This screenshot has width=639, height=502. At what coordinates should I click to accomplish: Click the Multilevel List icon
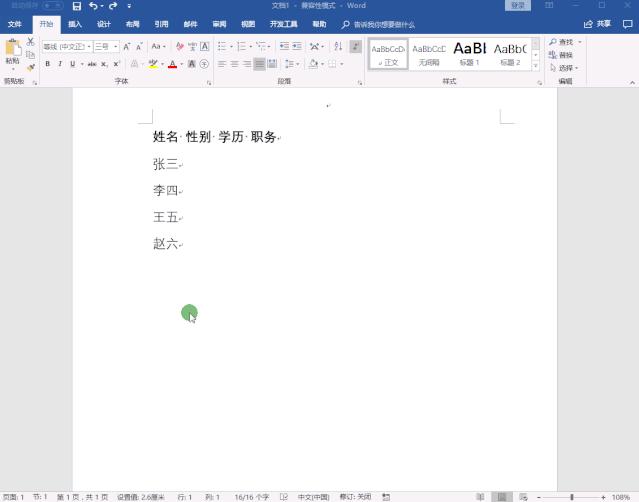261,46
